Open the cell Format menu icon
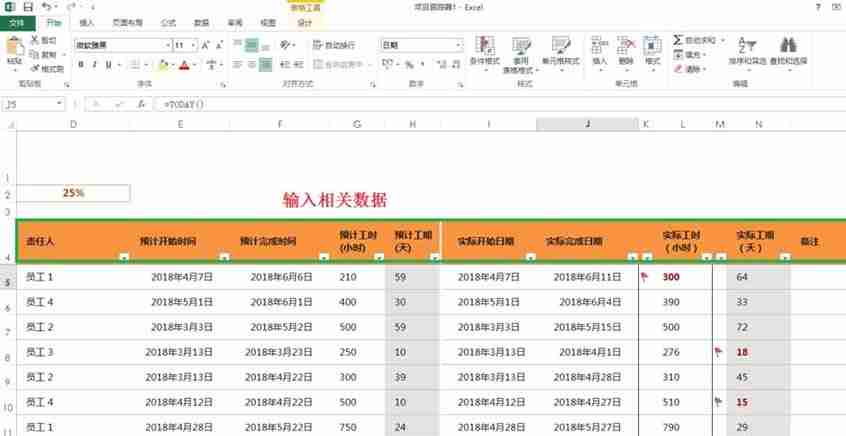The height and width of the screenshot is (436, 846). 652,45
